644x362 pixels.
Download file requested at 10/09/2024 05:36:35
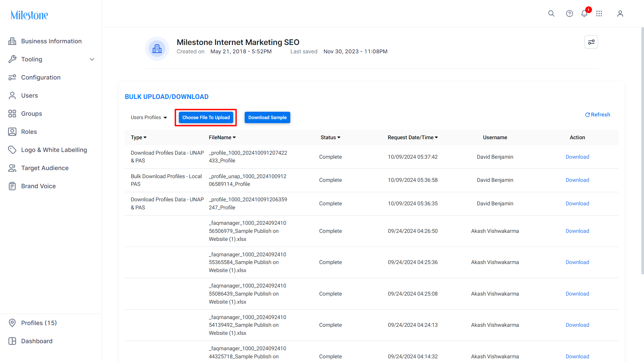(x=577, y=203)
